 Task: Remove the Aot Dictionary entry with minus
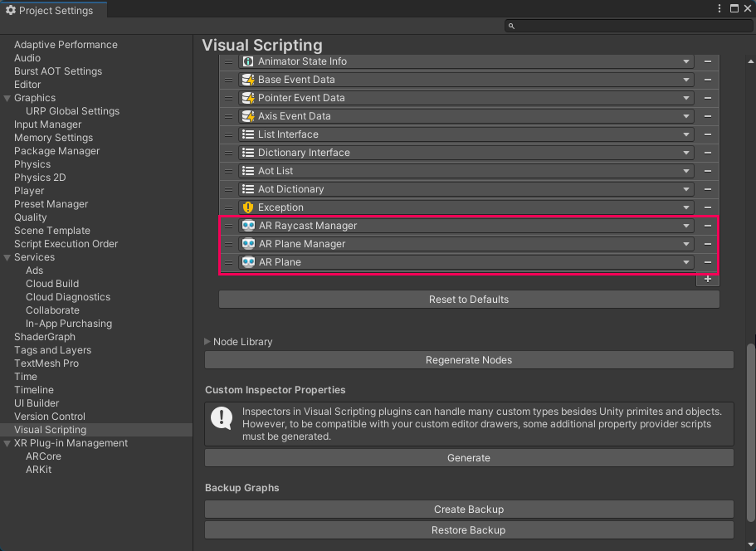(708, 189)
